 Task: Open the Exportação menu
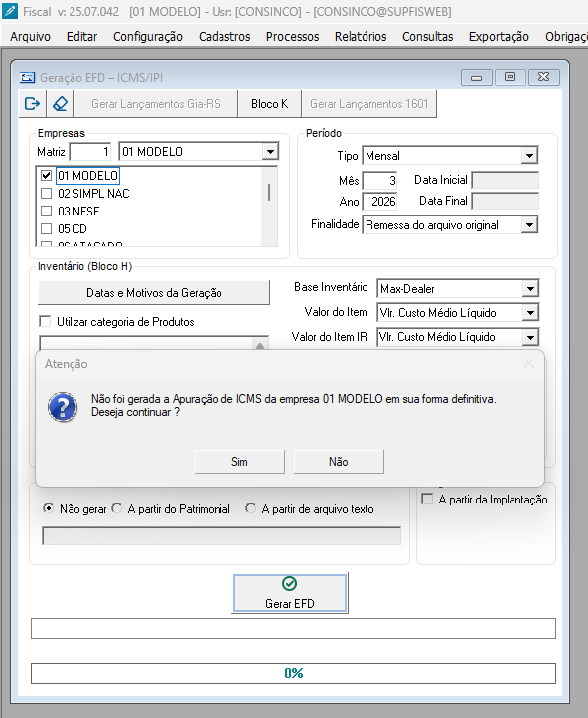click(x=499, y=36)
